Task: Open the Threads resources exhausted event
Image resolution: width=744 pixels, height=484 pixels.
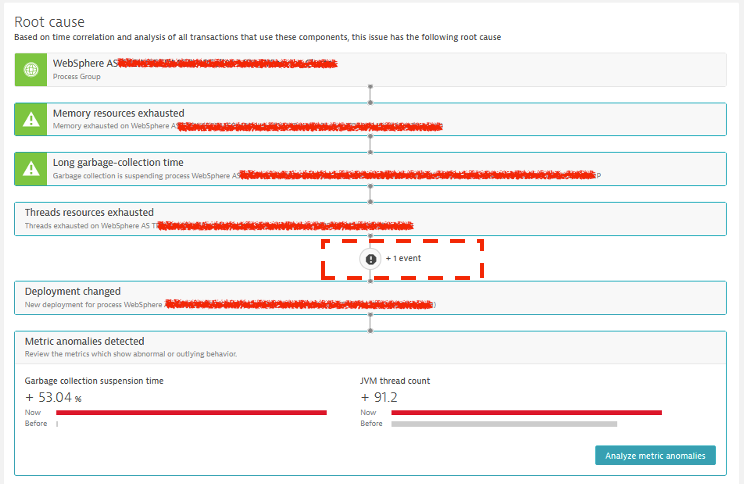Action: pos(89,212)
